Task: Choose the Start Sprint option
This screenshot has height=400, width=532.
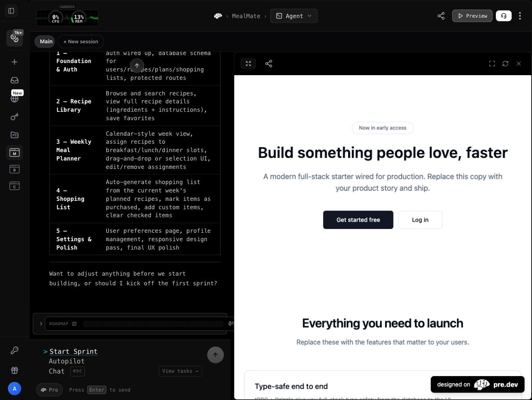Action: [x=73, y=352]
